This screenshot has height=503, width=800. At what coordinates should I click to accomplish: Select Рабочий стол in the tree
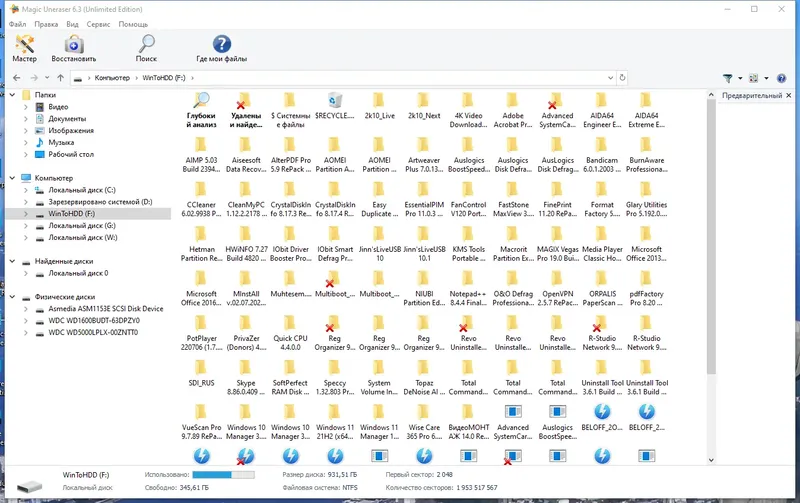click(x=71, y=154)
